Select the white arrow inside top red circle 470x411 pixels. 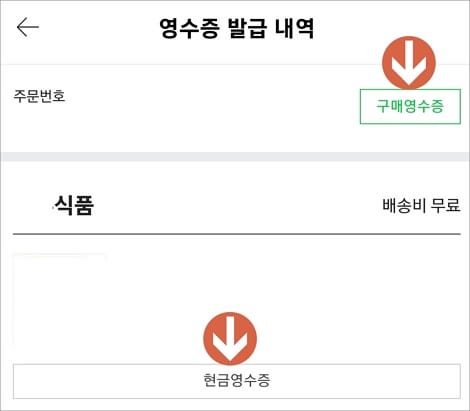click(x=409, y=63)
